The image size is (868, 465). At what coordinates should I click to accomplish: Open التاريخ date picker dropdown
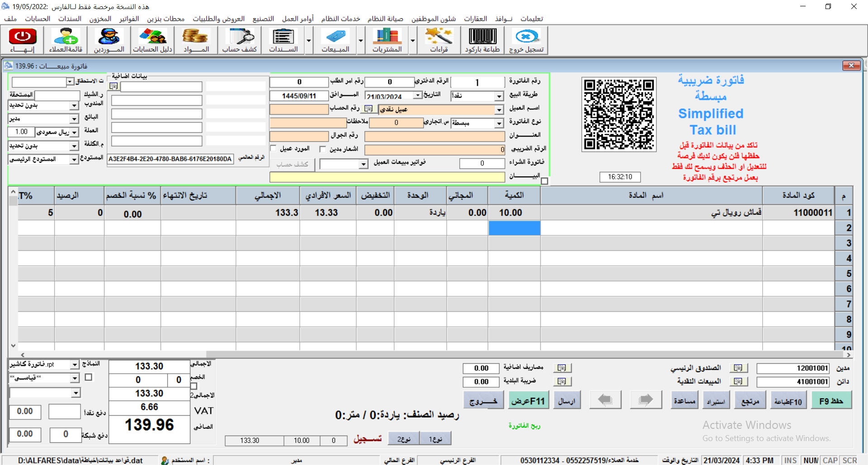tap(418, 95)
